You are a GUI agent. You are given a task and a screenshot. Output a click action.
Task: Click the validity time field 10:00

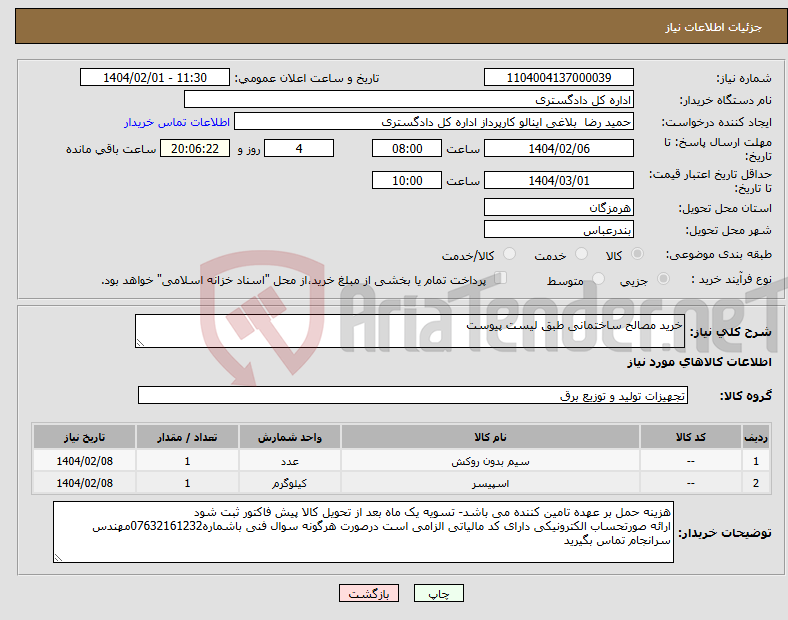tap(407, 180)
